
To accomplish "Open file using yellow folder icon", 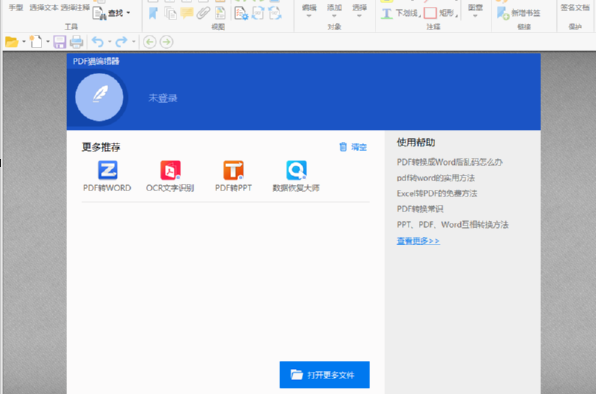I will coord(12,42).
